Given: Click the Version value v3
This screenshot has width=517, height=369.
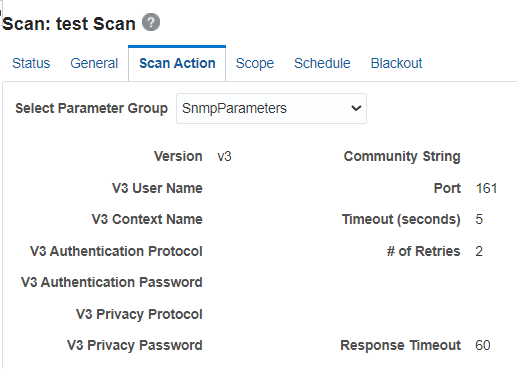Looking at the screenshot, I should click(224, 156).
